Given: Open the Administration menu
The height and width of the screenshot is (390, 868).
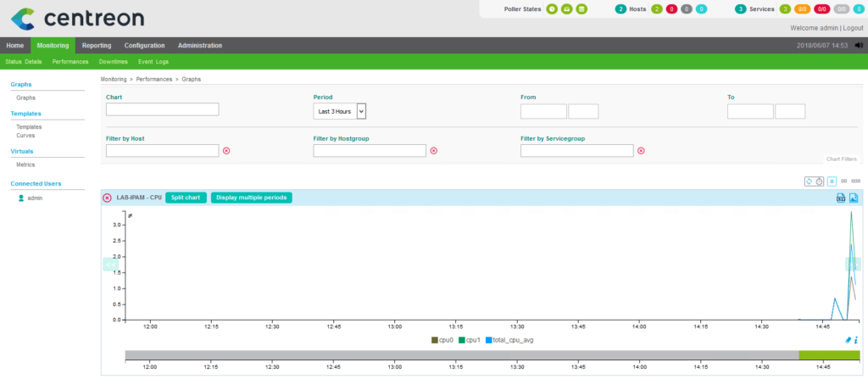Looking at the screenshot, I should [x=200, y=46].
